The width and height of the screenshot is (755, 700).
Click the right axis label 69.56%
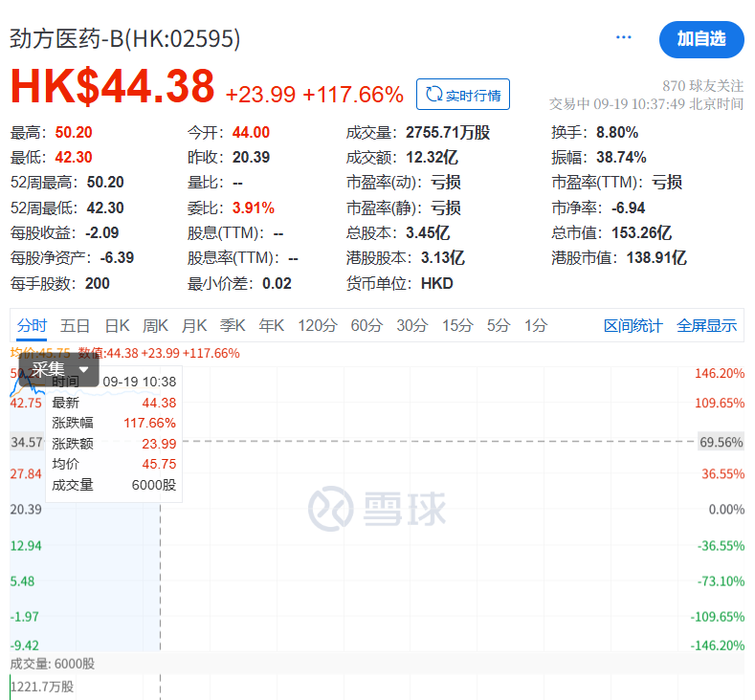pos(721,442)
